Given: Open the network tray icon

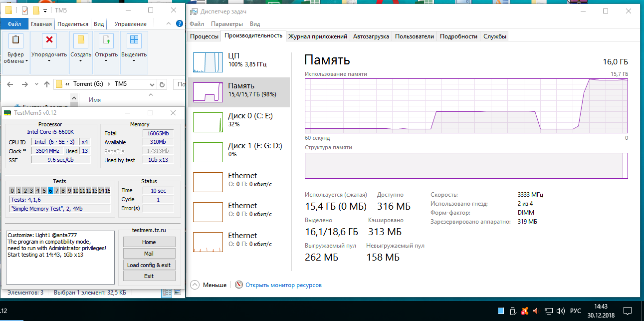Looking at the screenshot, I should click(x=548, y=311).
